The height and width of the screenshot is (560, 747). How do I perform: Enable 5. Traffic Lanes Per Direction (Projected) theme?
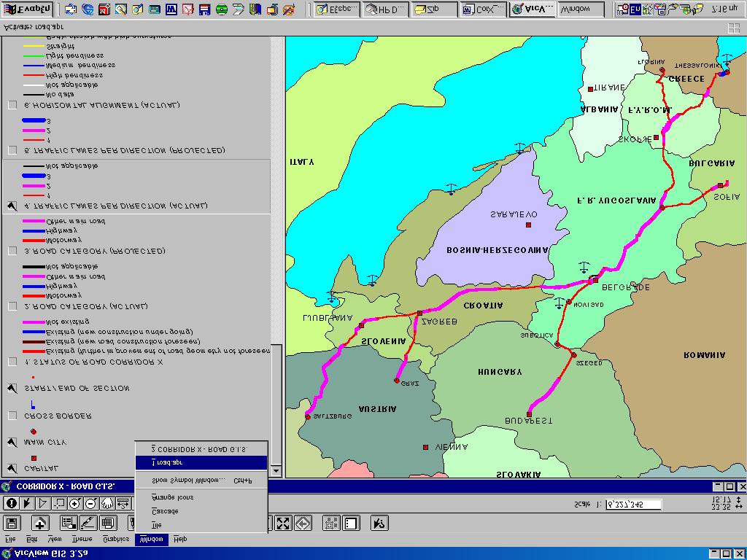tap(13, 150)
